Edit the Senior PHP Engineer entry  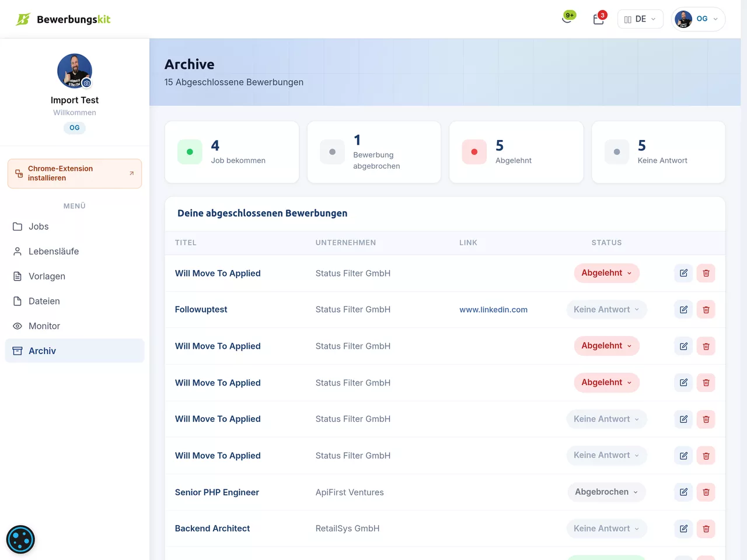click(x=683, y=492)
